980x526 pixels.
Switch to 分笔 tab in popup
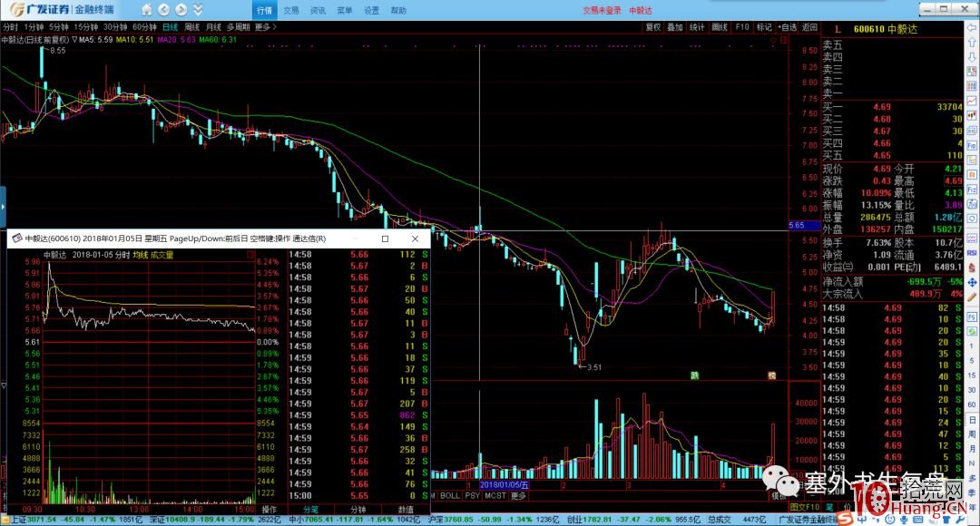click(310, 509)
